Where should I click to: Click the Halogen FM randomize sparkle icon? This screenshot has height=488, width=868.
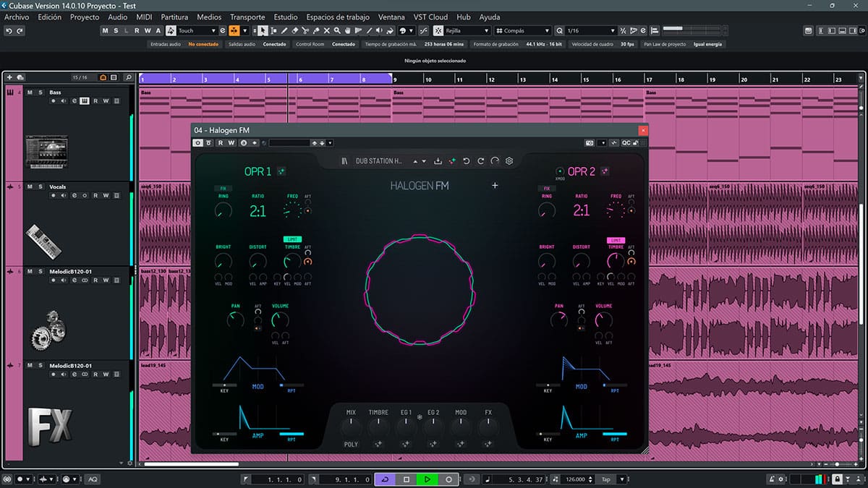[452, 161]
